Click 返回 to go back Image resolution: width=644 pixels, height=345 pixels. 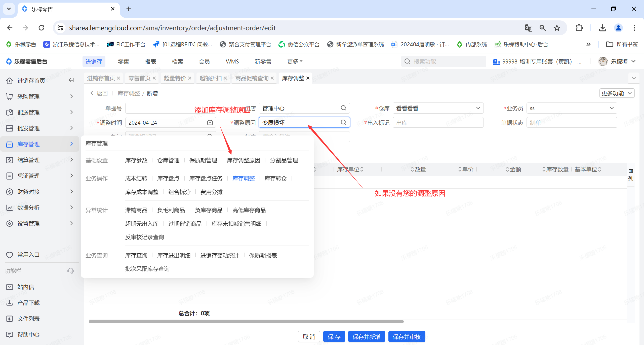point(99,93)
